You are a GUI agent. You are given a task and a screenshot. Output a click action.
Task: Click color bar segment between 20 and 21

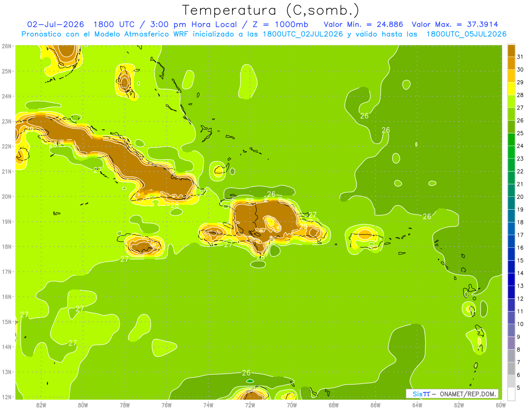511,190
